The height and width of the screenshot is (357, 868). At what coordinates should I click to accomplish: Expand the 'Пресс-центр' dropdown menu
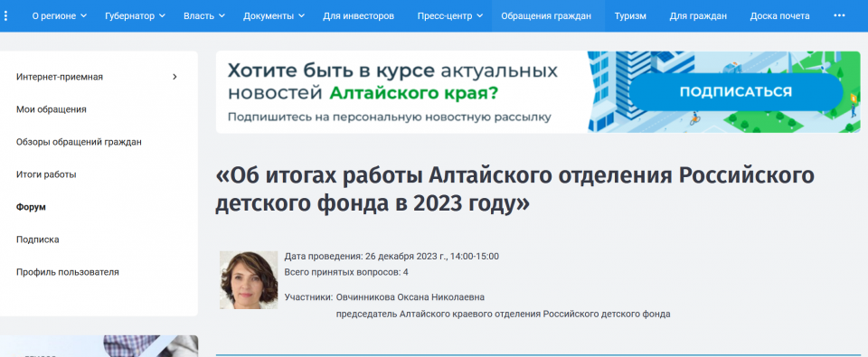[450, 16]
